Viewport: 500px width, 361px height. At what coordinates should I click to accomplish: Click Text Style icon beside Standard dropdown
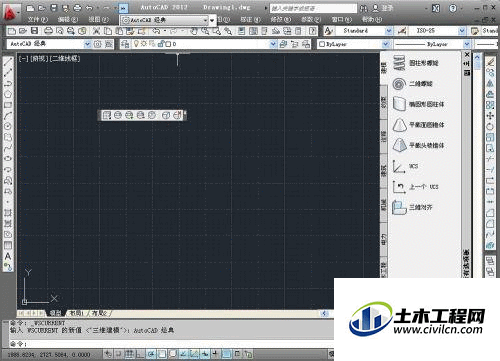pos(329,31)
